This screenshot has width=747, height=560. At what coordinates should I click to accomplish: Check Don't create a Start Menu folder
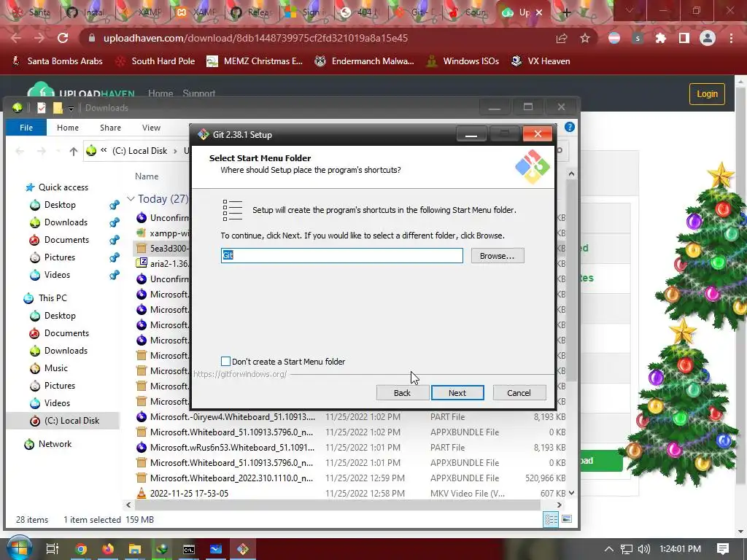click(226, 362)
